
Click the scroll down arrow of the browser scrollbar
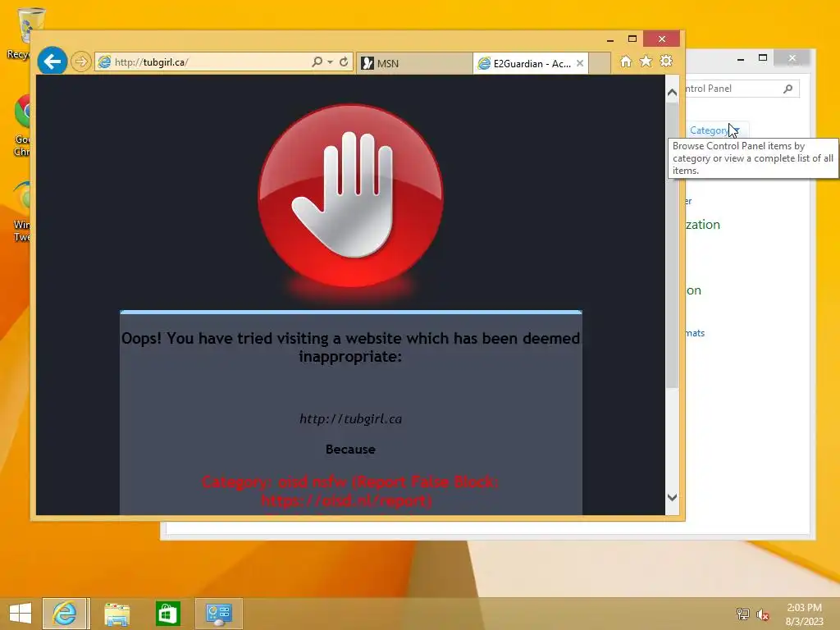(x=673, y=498)
